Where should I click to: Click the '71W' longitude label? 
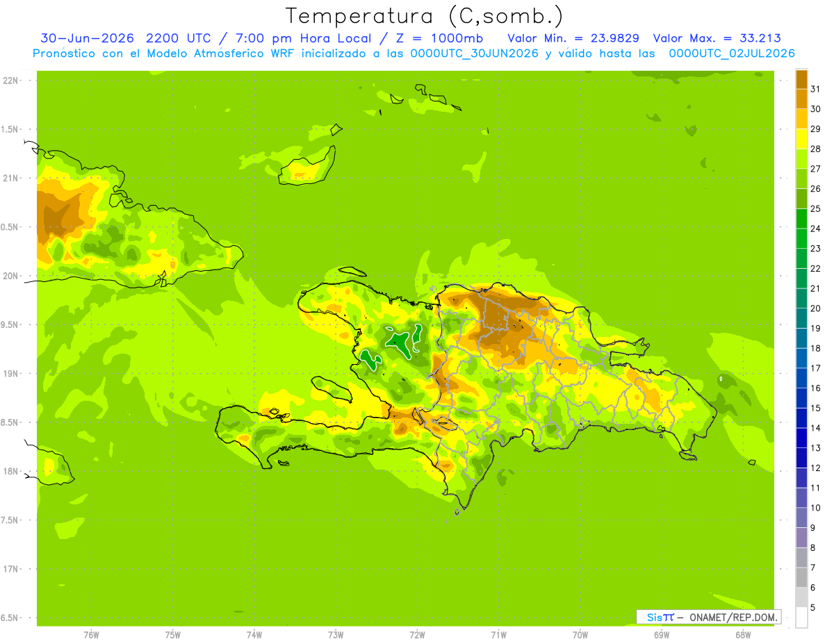(x=498, y=635)
